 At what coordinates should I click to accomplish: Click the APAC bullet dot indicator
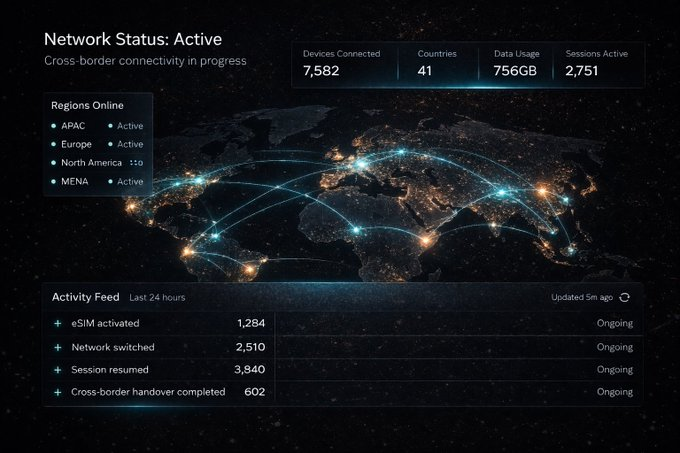tap(53, 126)
